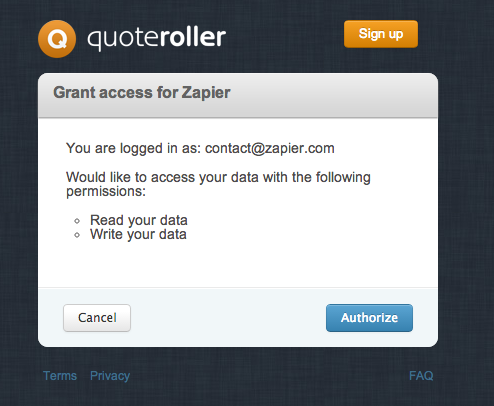Click the gray dialog header bar
Screen dimensions: 494x406
(238, 95)
